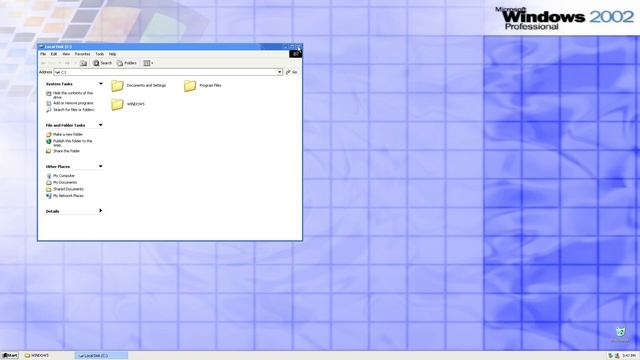Click the Go button
The width and height of the screenshot is (640, 360).
tap(291, 72)
